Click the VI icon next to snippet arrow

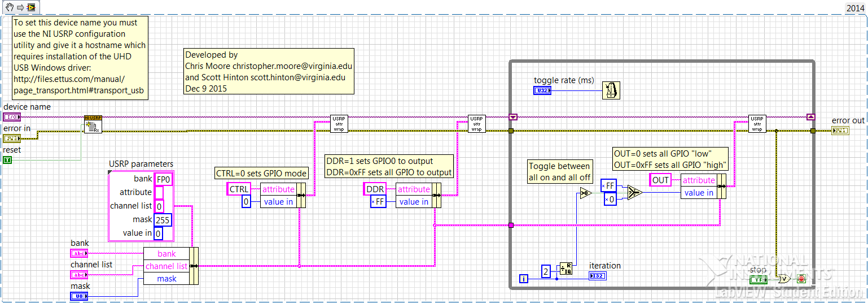(x=31, y=7)
